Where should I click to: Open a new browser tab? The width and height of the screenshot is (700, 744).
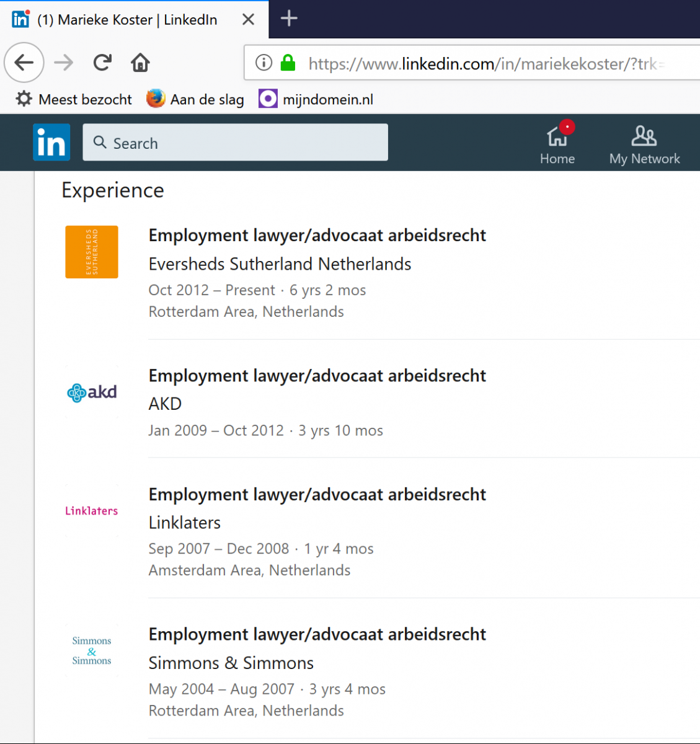pyautogui.click(x=288, y=19)
